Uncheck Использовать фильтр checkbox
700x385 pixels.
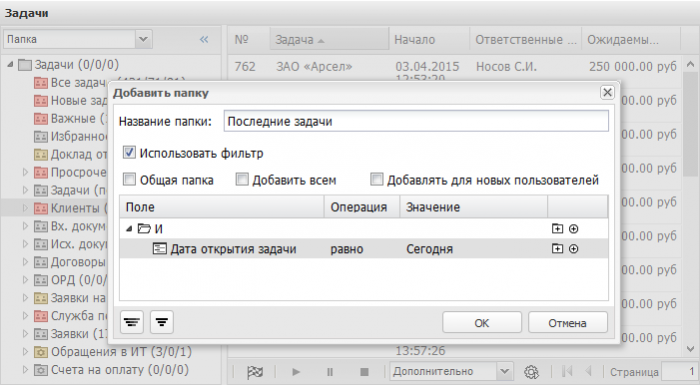click(129, 153)
